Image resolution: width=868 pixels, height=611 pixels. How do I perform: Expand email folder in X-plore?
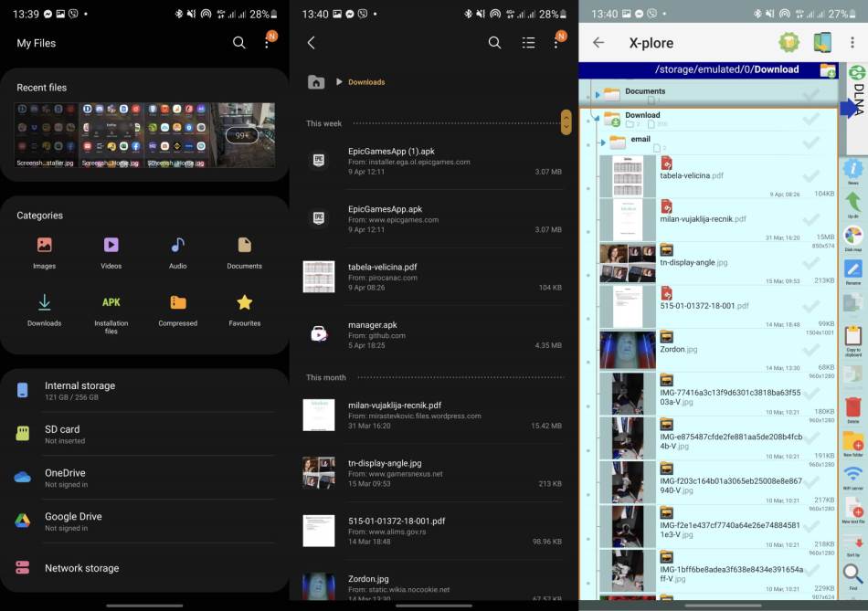[x=603, y=142]
